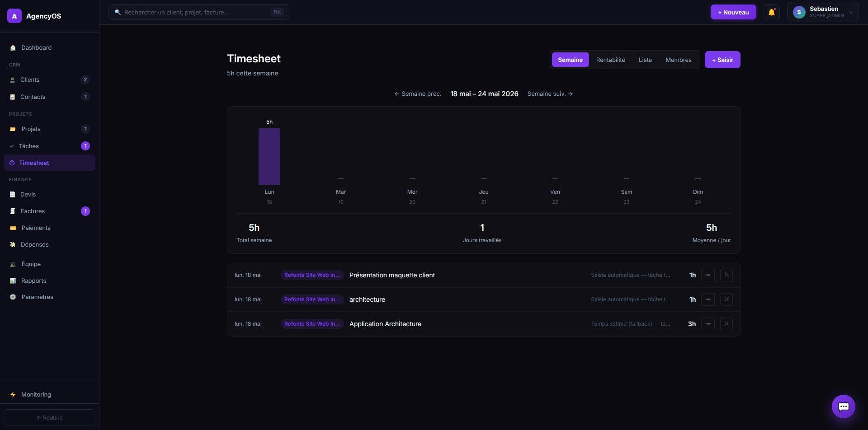Delete the Présentation maquette client entry
868x430 pixels.
(726, 275)
